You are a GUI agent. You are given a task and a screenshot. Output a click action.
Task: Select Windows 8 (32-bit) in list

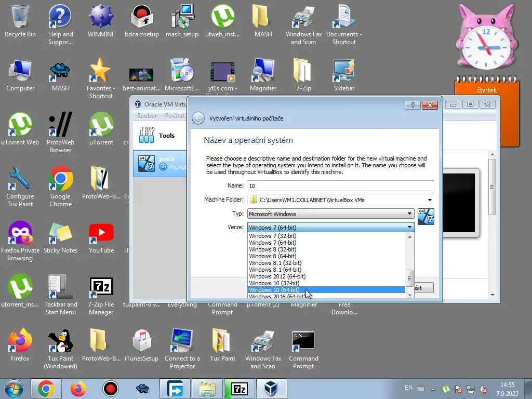326,249
